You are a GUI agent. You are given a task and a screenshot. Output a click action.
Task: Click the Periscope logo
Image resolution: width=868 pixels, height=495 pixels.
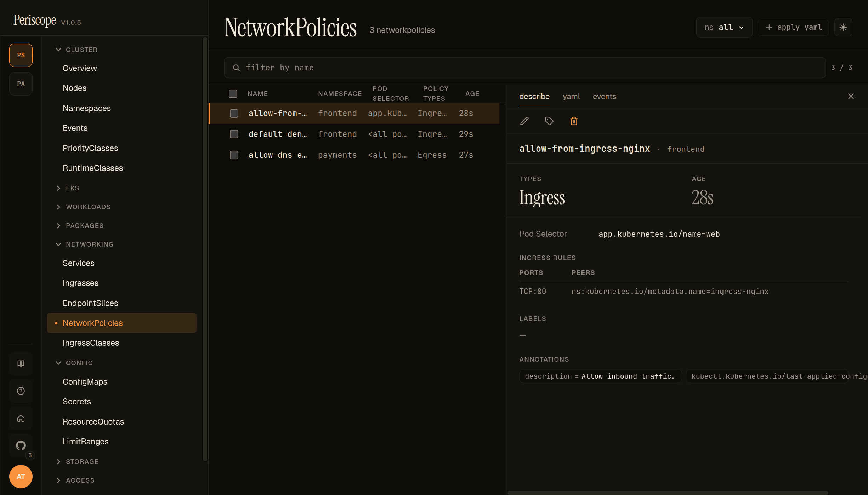coord(35,21)
